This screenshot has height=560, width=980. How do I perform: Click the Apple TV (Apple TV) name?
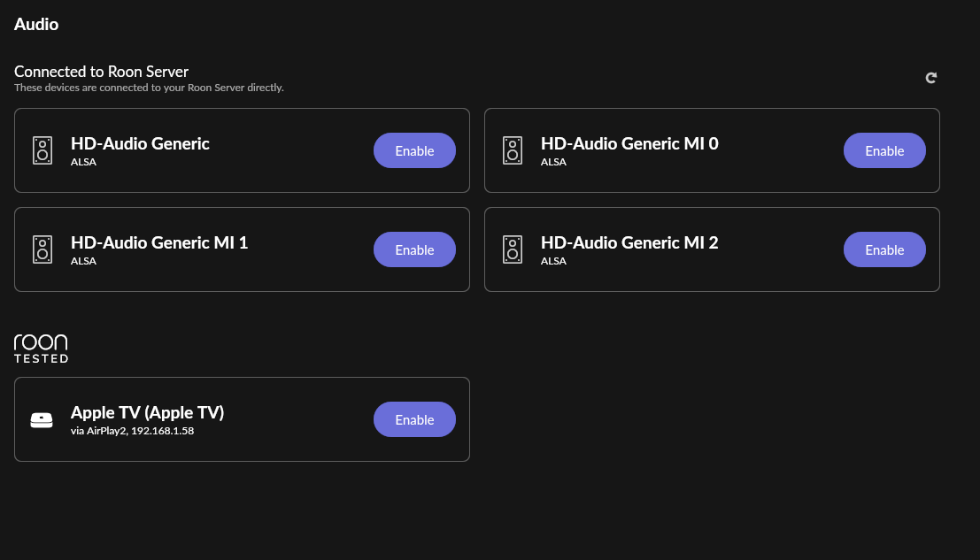(147, 412)
